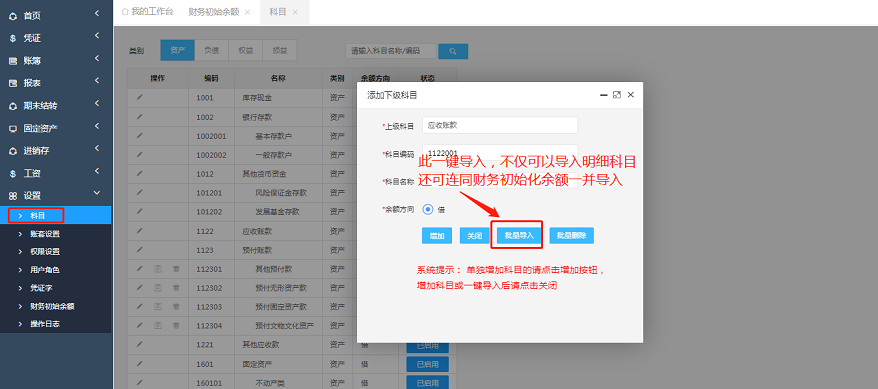This screenshot has height=389, width=878.
Task: Click the trash icon in row 112301
Action: point(176,269)
